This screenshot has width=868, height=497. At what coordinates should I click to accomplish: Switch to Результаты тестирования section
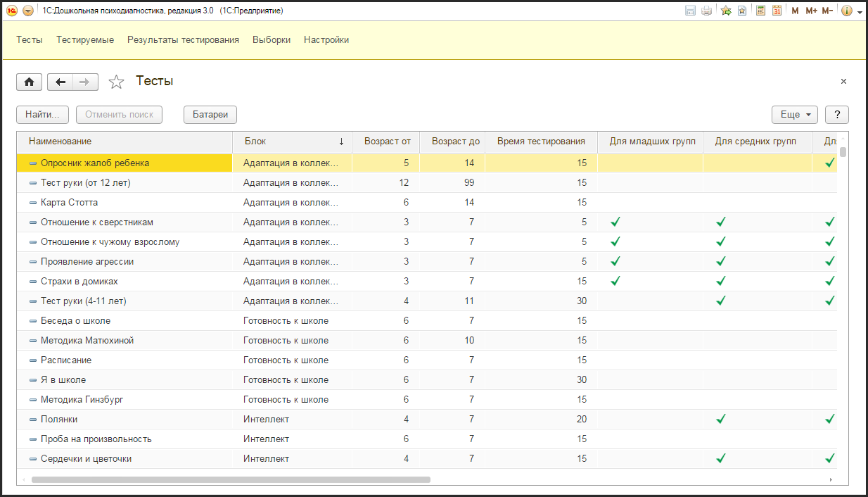183,40
